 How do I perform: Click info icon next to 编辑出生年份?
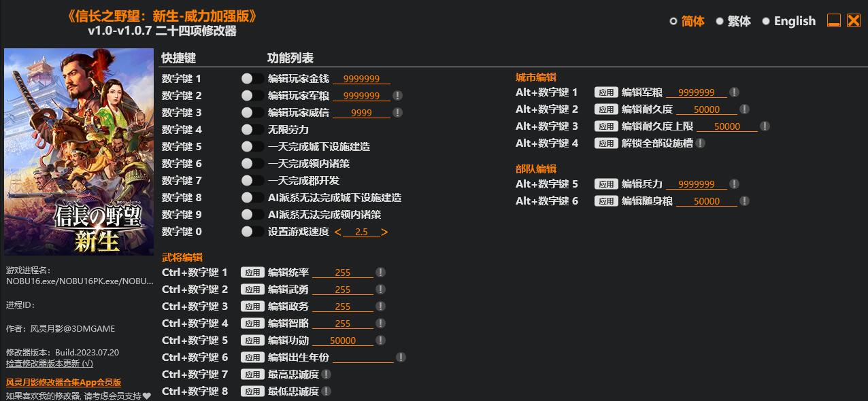(x=401, y=358)
